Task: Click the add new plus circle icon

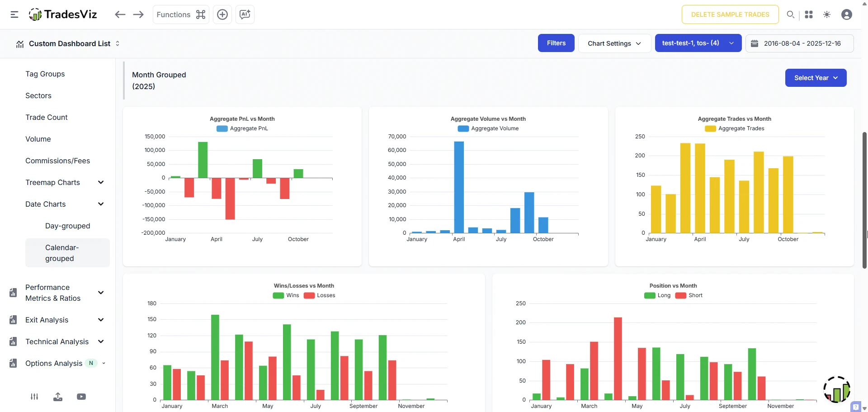Action: pyautogui.click(x=222, y=14)
